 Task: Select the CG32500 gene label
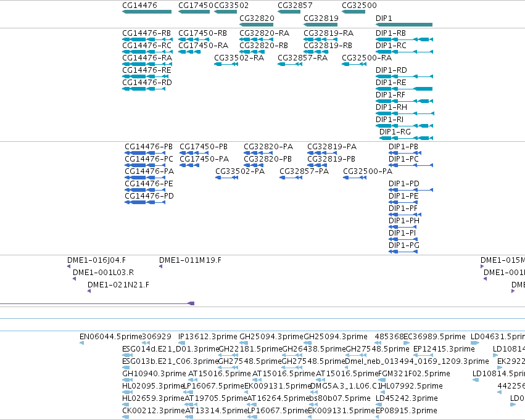(359, 6)
